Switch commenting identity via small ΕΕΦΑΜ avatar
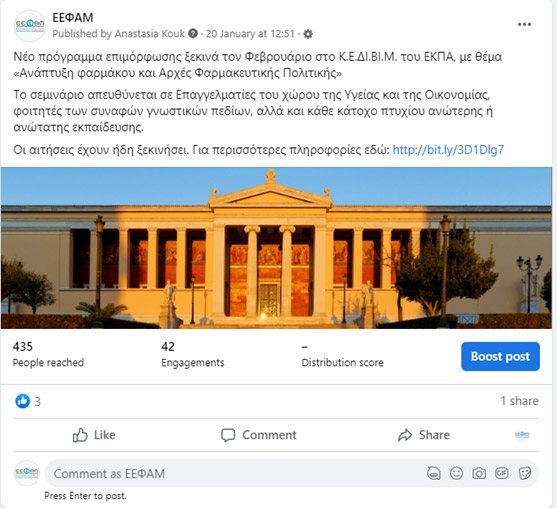 tap(522, 435)
